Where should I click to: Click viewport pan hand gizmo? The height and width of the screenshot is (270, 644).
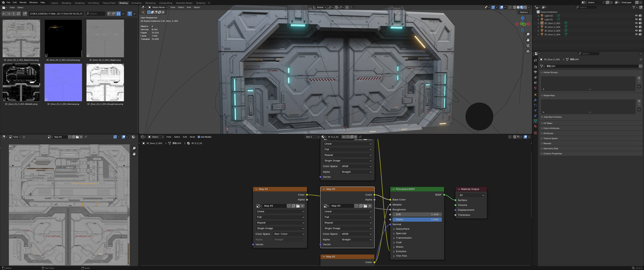(528, 40)
